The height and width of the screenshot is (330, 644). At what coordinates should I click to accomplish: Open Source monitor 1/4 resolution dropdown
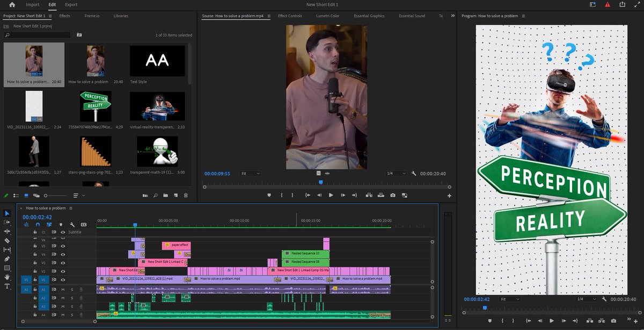[396, 174]
